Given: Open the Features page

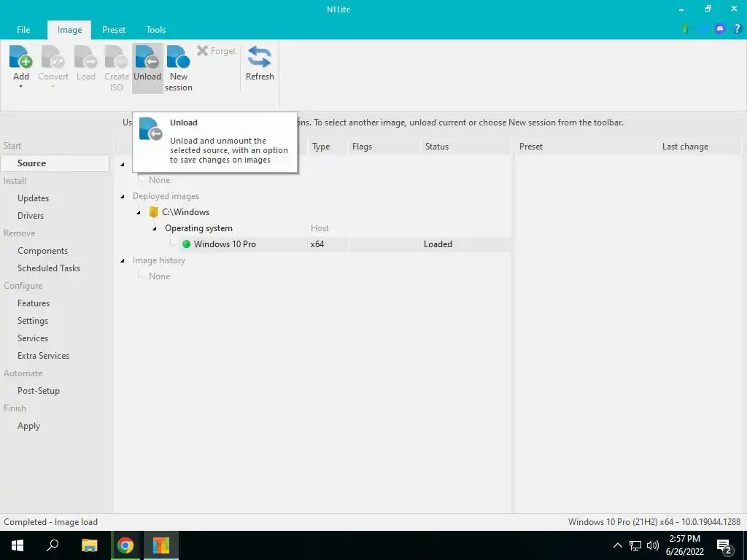Looking at the screenshot, I should point(34,303).
